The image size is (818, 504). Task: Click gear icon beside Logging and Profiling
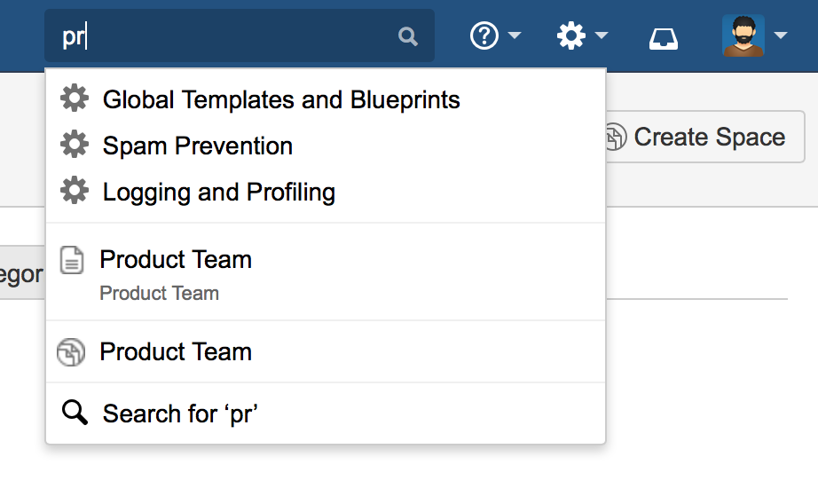click(75, 191)
